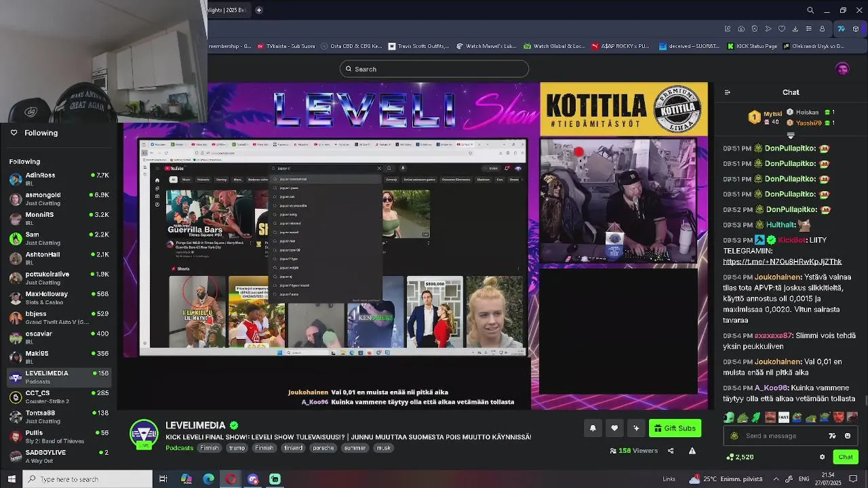
Task: Click the green Chat send button
Action: pyautogui.click(x=846, y=457)
